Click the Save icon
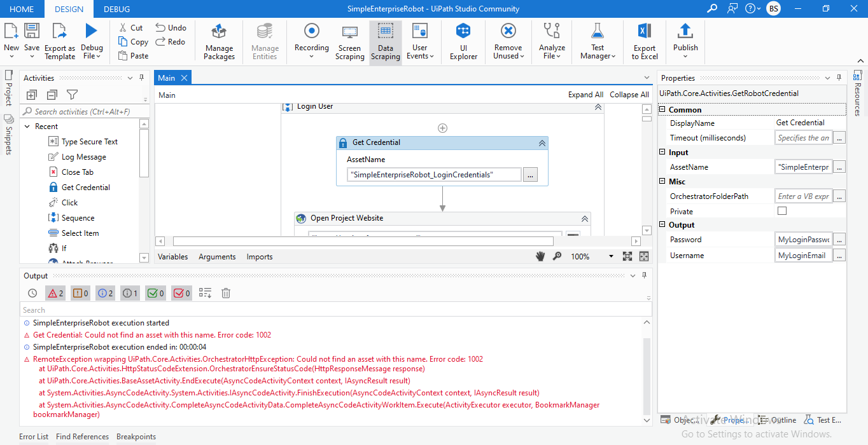Image resolution: width=868 pixels, height=445 pixels. [32, 31]
